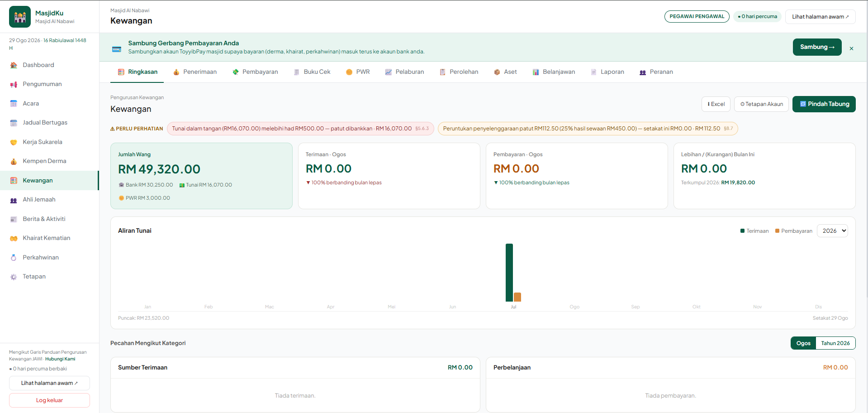Open Berita & Aktiviti via its newspaper icon
Viewport: 868px width, 413px height.
[14, 219]
